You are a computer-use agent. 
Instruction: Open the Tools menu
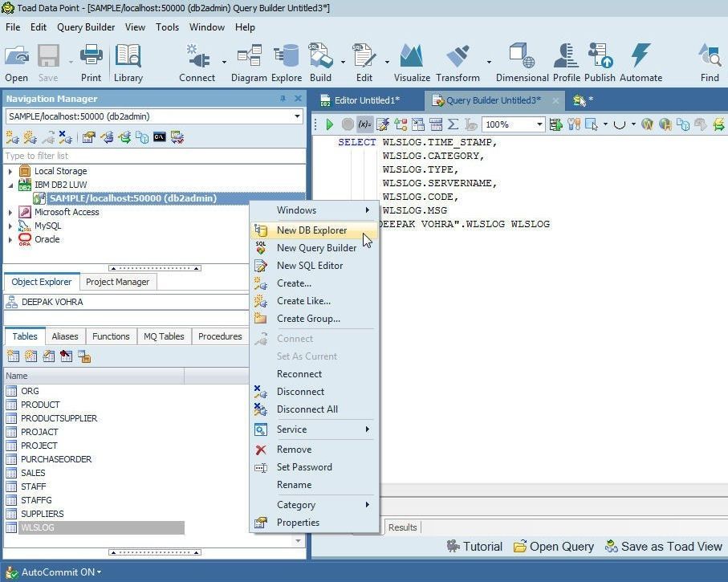click(167, 27)
